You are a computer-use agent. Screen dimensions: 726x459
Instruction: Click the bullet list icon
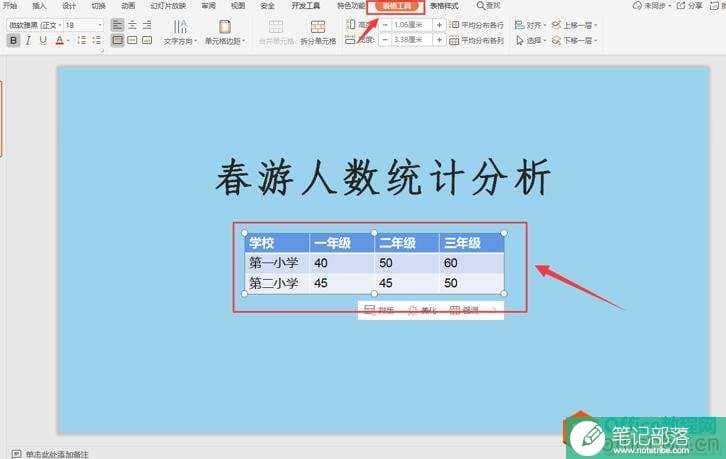tap(97, 41)
